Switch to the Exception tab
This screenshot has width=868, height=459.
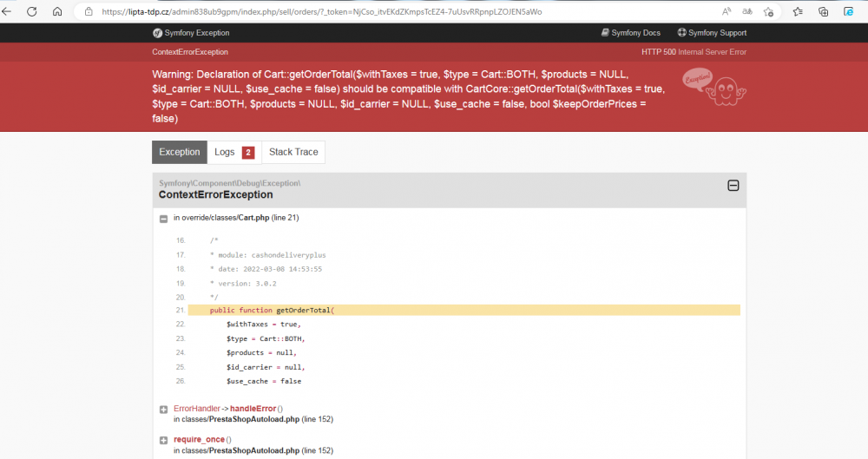180,152
